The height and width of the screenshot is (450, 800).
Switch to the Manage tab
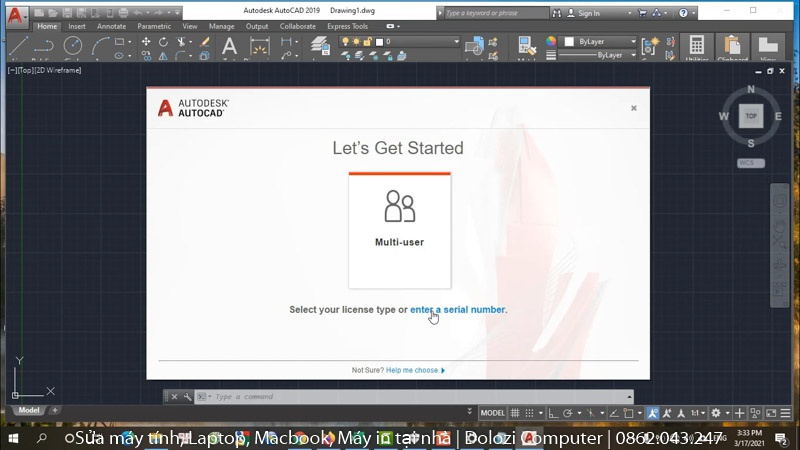(221, 26)
